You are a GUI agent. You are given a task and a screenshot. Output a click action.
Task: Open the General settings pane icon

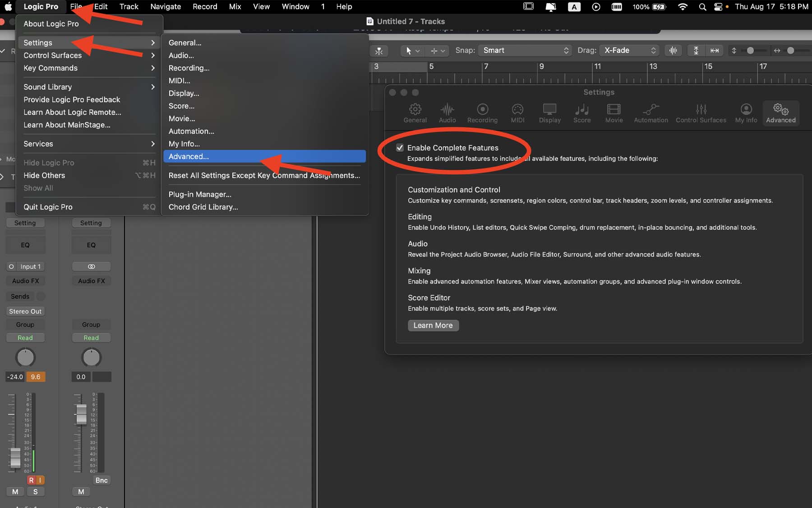tap(415, 113)
